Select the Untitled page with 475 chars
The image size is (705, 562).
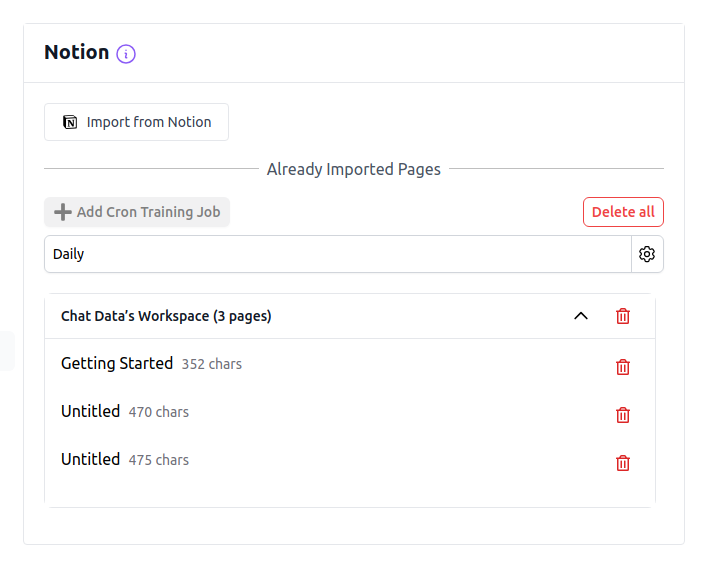click(x=90, y=459)
